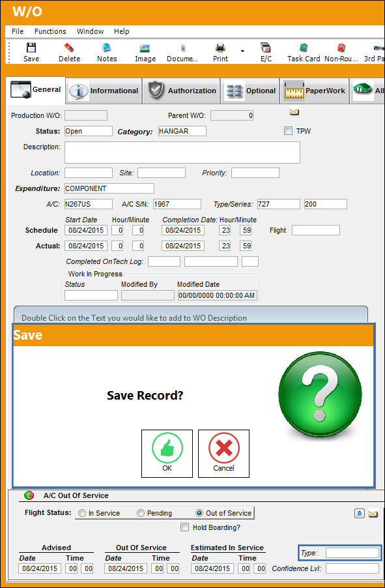Switch to the Informational tab
The height and width of the screenshot is (588, 385).
pyautogui.click(x=104, y=91)
